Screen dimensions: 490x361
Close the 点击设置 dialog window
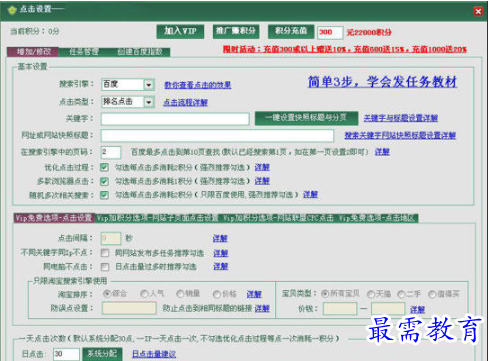coord(478,12)
